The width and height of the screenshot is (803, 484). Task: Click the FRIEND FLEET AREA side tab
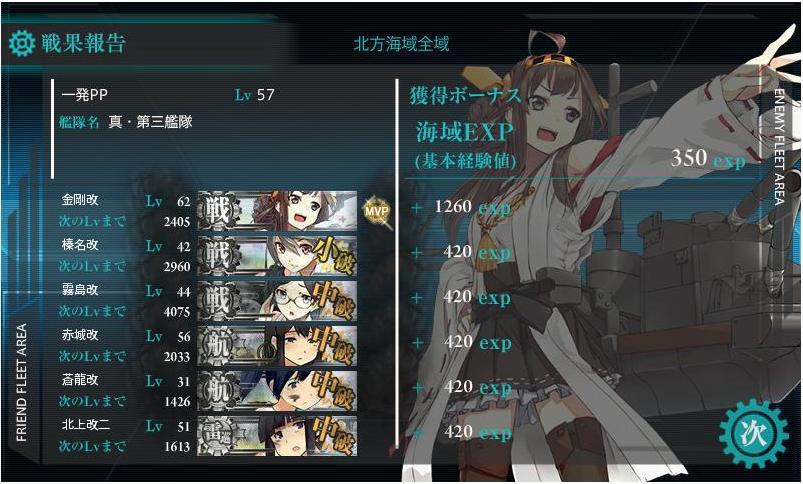coord(22,382)
